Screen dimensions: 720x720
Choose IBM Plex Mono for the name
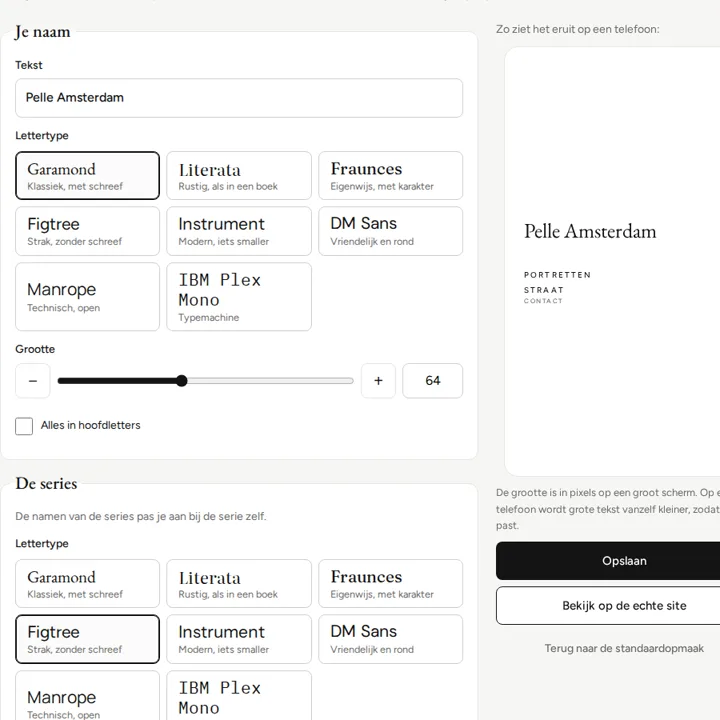pos(239,297)
